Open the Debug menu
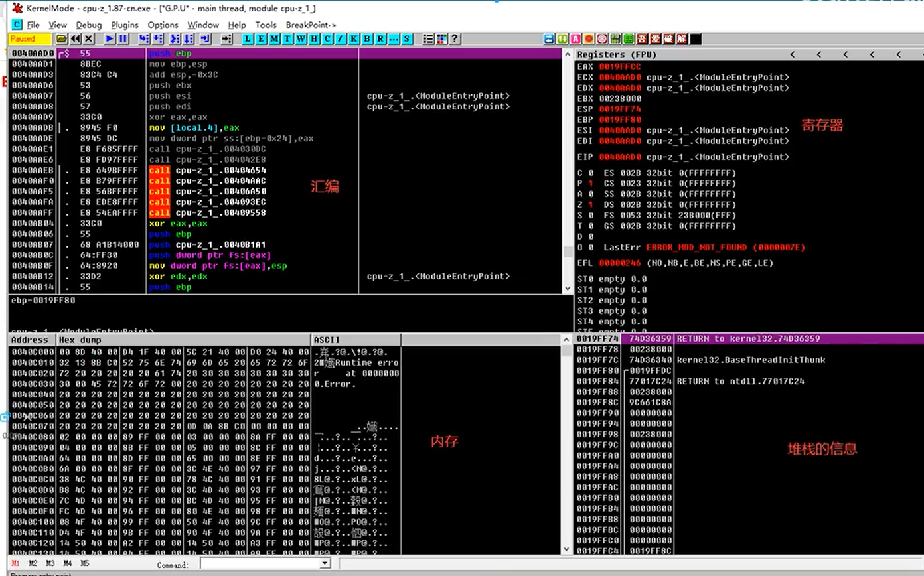Viewport: 924px width, 576px height. coord(89,25)
